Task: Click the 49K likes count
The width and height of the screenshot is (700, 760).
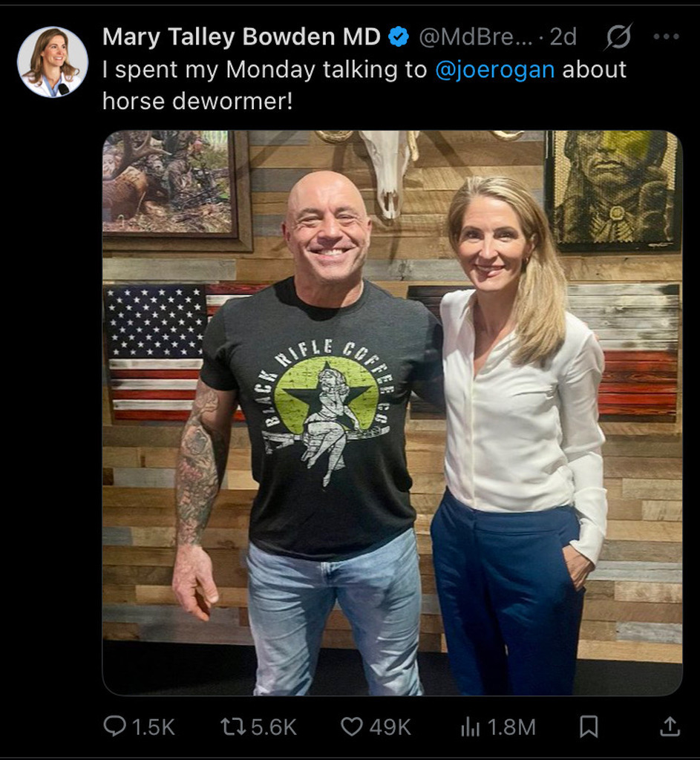Action: click(x=390, y=727)
